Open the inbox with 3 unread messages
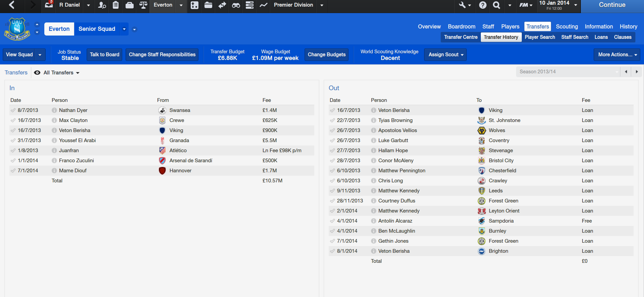Viewport: 644px width, 297px height. tap(49, 5)
